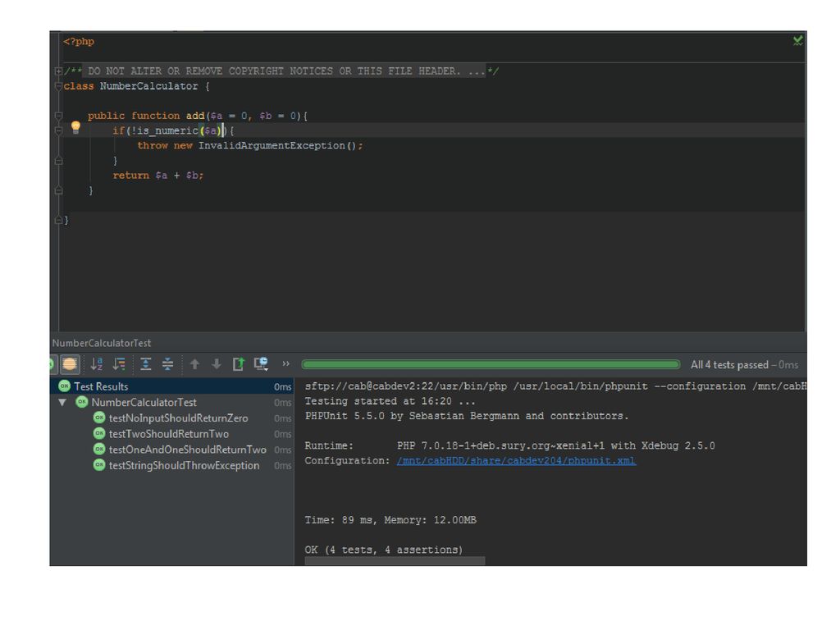Click OK status icon of testStringShouldThrowException

pos(99,464)
